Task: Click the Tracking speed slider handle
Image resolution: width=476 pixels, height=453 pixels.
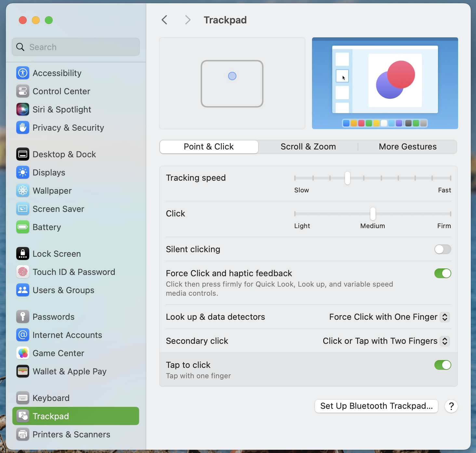Action: pos(348,178)
